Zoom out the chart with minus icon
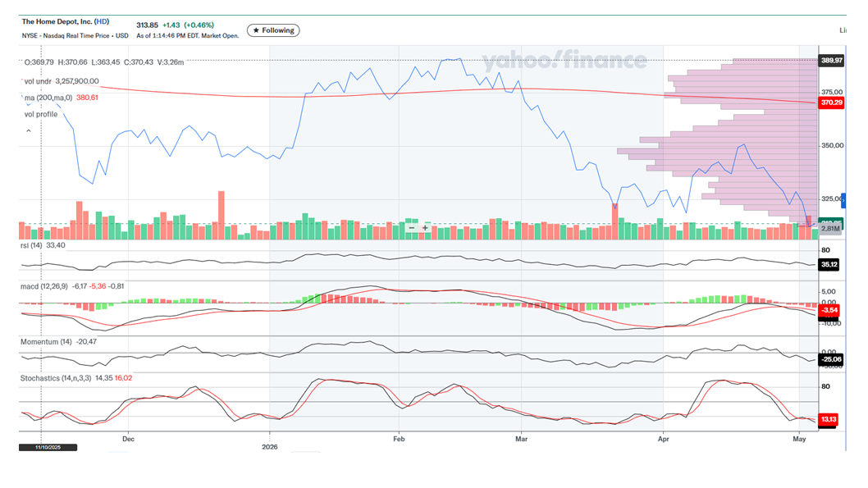Viewport: 868px width, 488px height. click(x=411, y=228)
